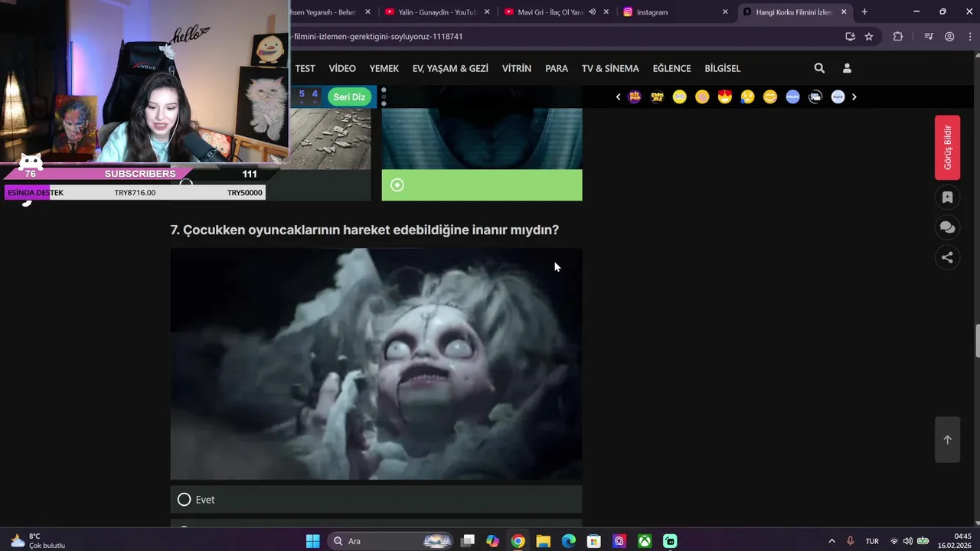The image size is (980, 551).
Task: Click the Oral-B badge icon
Action: coord(838,96)
